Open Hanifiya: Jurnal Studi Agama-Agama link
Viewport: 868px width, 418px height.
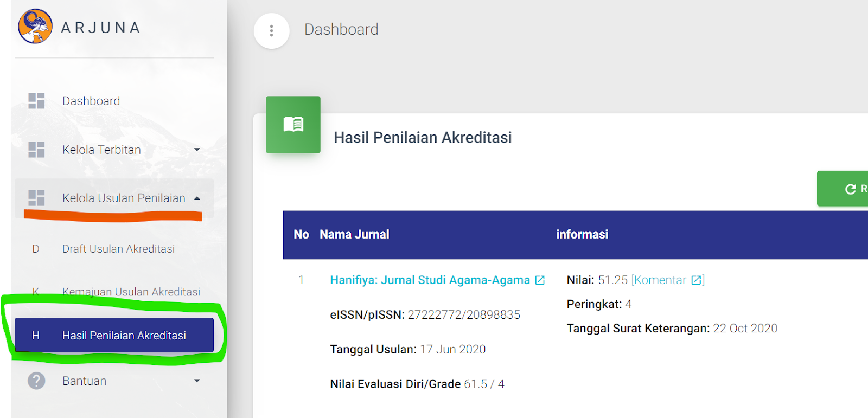pos(430,280)
